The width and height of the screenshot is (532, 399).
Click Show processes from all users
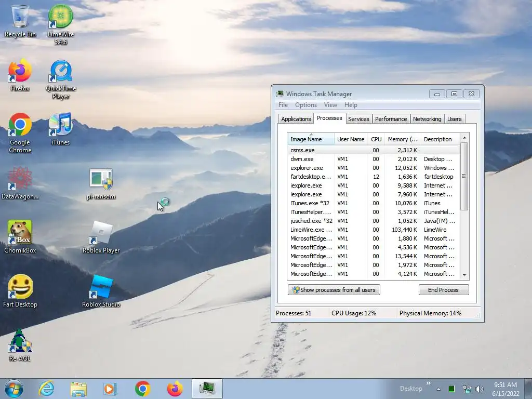coord(334,290)
